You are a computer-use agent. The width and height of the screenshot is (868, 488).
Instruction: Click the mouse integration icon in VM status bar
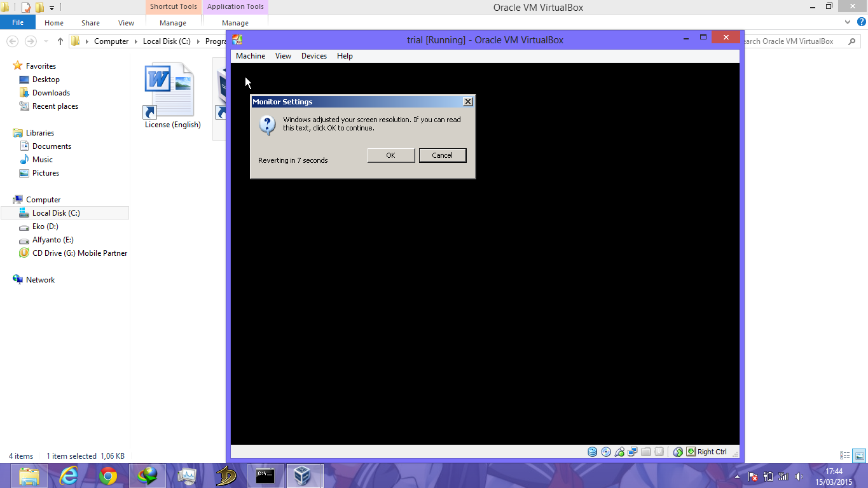coord(678,452)
